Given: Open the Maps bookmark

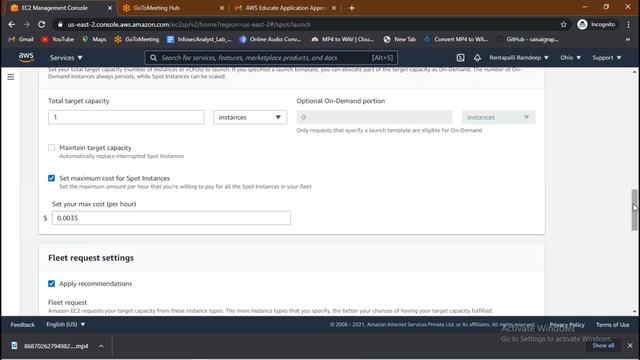Looking at the screenshot, I should [94, 39].
